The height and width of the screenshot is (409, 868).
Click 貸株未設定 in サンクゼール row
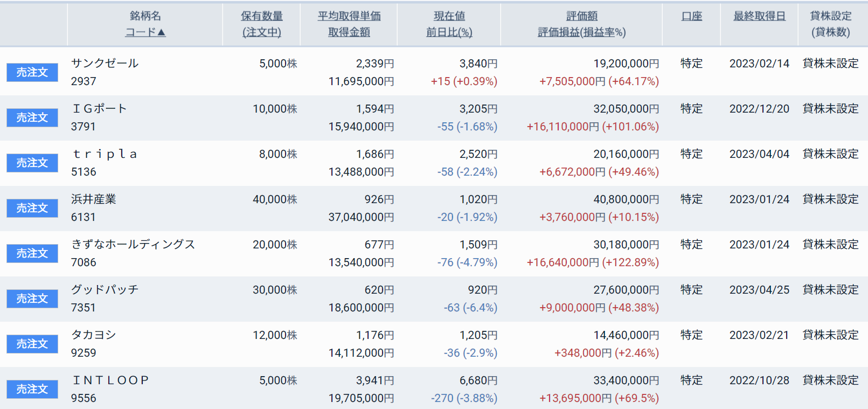point(830,63)
